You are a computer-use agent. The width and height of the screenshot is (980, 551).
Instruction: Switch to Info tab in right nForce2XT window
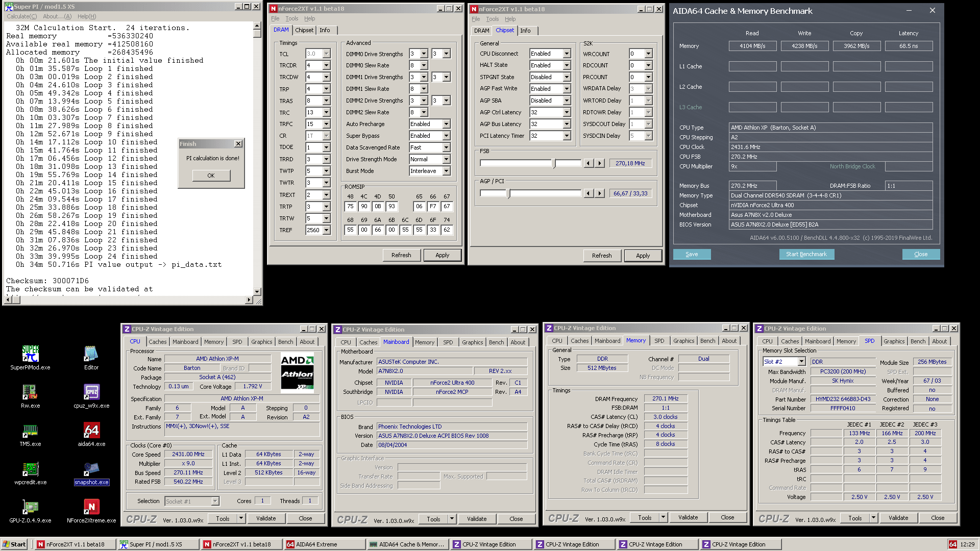525,31
